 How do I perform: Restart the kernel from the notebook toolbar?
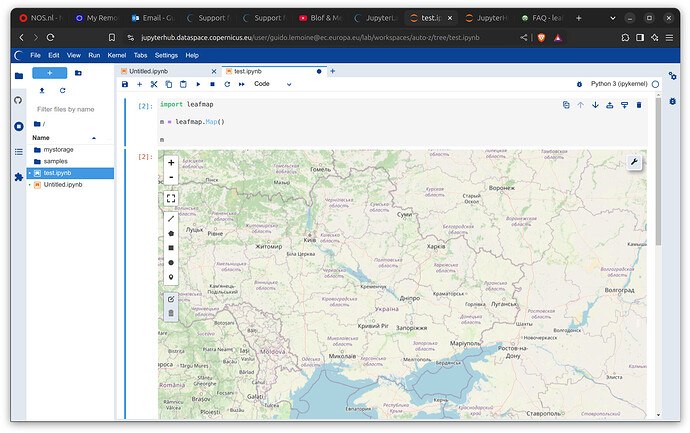pos(227,85)
